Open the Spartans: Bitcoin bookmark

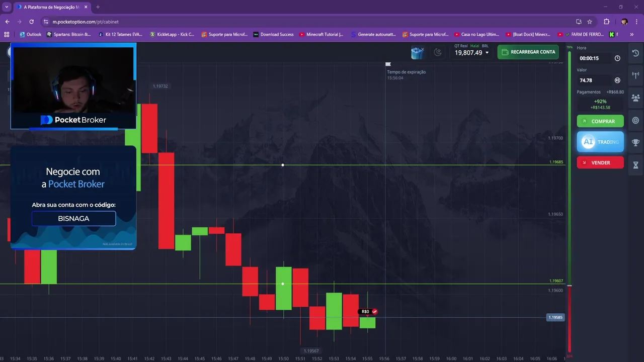click(69, 35)
